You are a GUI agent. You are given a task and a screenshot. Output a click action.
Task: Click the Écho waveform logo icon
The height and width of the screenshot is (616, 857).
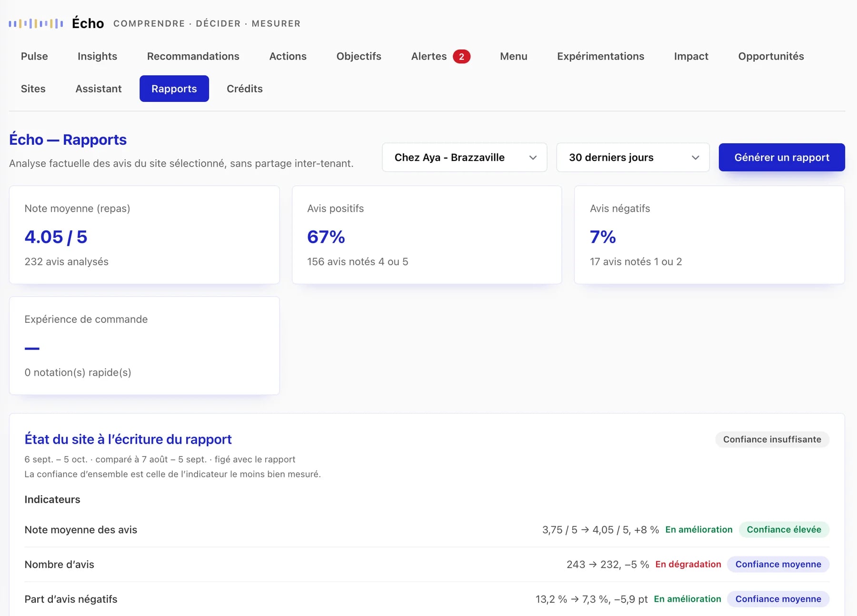click(36, 23)
